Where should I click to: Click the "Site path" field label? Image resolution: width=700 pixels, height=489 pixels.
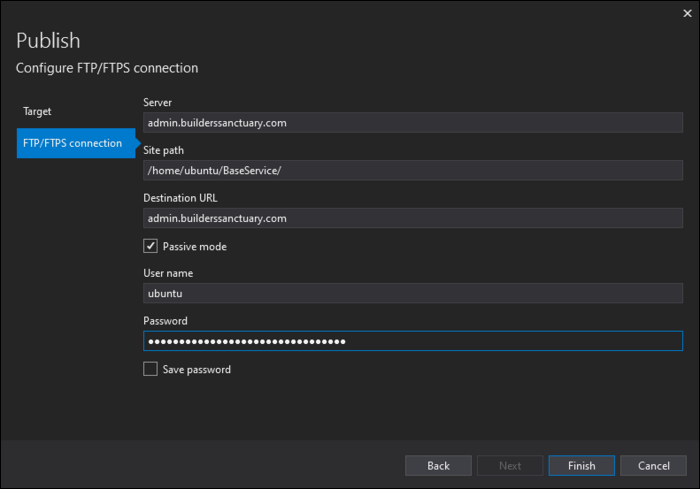tap(164, 150)
